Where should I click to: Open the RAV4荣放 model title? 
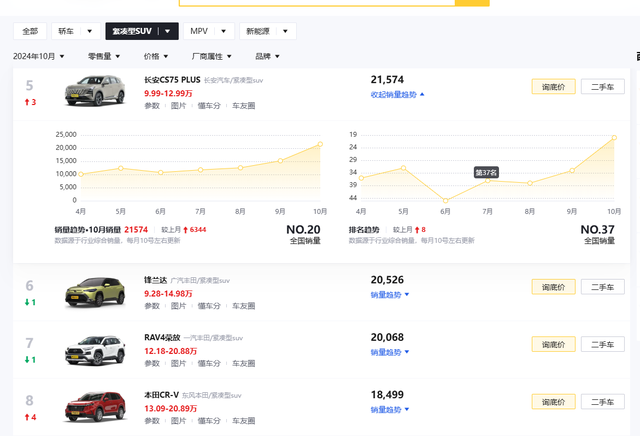162,338
